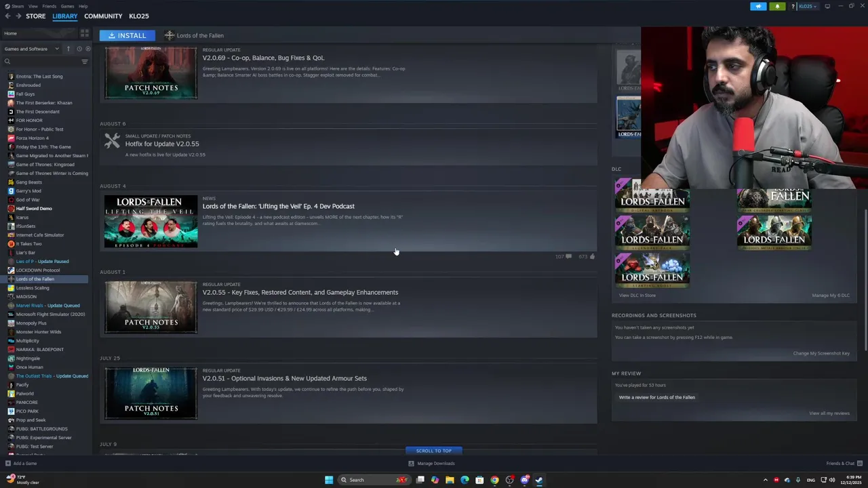Screen dimensions: 868x488
Task: Open the Steam announcements megaphone icon
Action: [758, 6]
